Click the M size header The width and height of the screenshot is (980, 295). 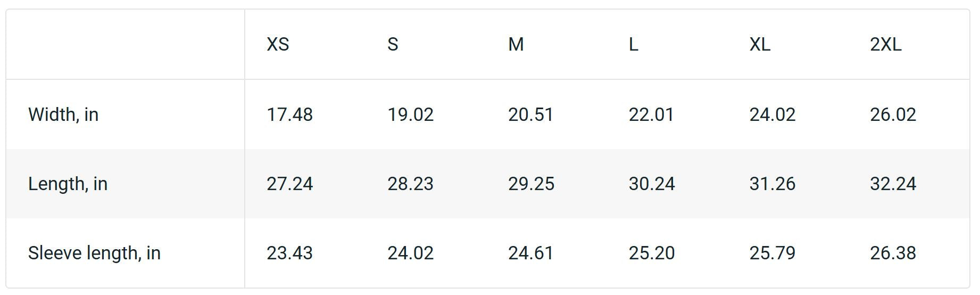tap(516, 44)
